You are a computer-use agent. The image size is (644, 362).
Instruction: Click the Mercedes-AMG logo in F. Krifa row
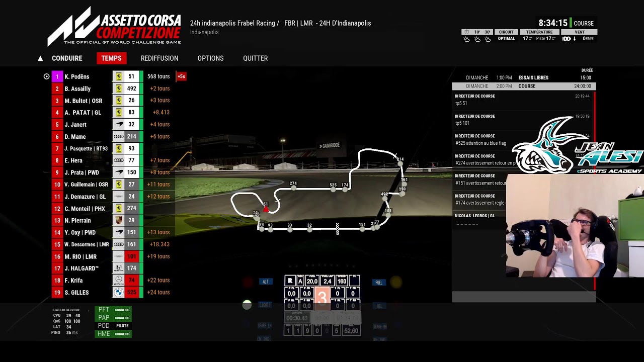[118, 280]
